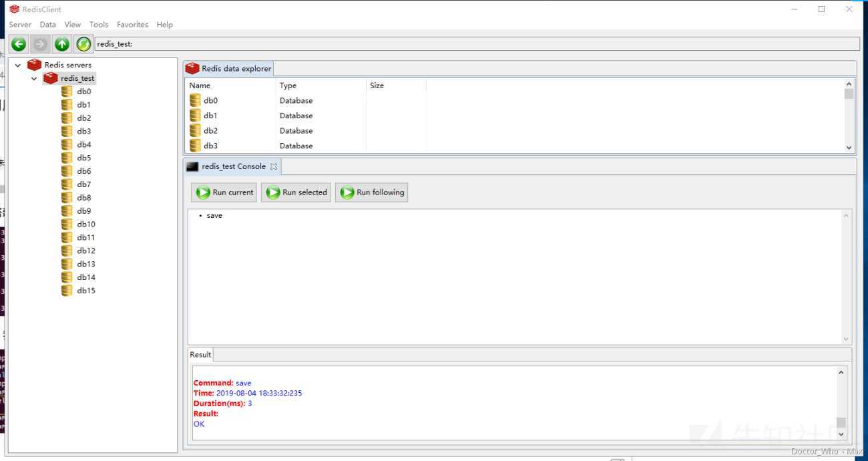Collapse the Redis servers tree node arrow

click(x=18, y=65)
